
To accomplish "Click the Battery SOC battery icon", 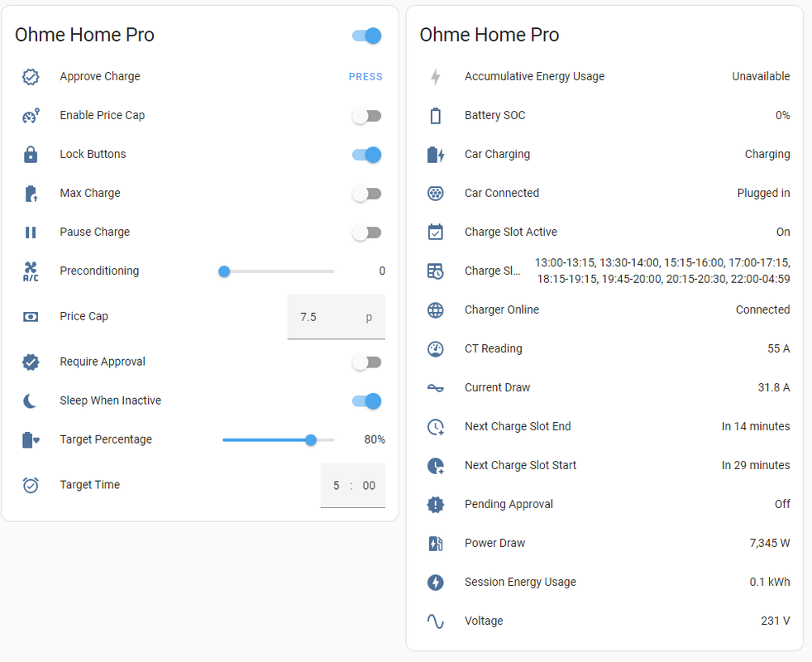I will tap(436, 116).
